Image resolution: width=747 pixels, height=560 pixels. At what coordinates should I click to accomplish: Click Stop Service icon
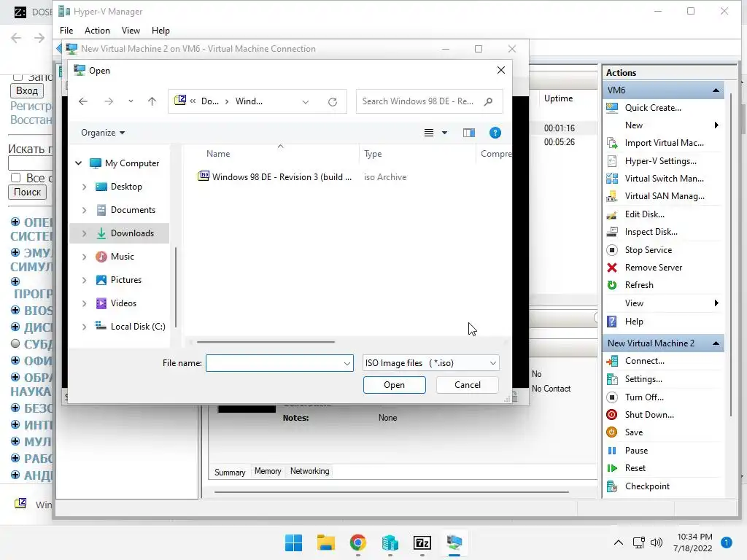point(612,250)
